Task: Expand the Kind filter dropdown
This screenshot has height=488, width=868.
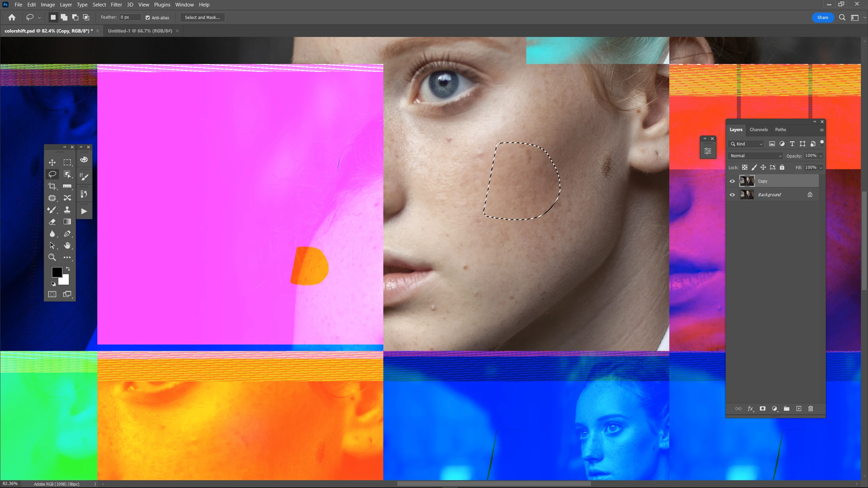Action: [746, 144]
